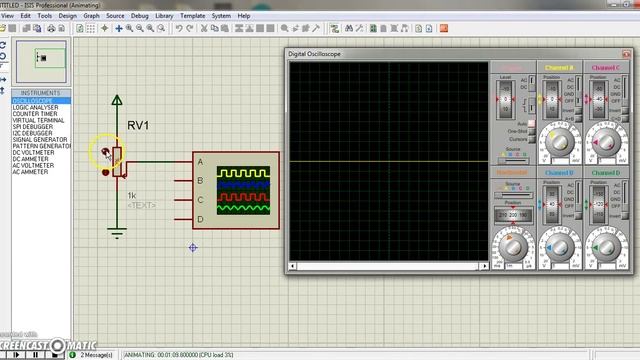This screenshot has width=640, height=360.
Task: Open the Template menu
Action: (x=193, y=16)
